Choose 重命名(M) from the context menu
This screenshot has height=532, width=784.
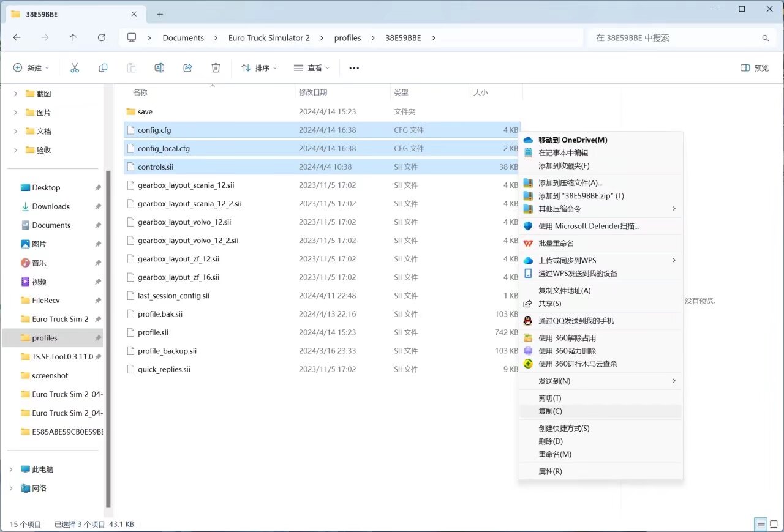(600, 454)
